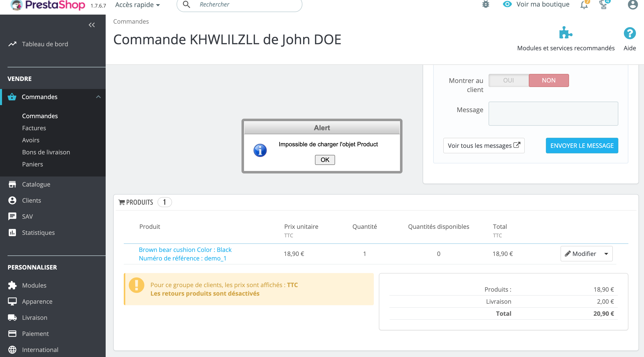Image resolution: width=644 pixels, height=357 pixels.
Task: Click into the Message text area
Action: point(553,114)
